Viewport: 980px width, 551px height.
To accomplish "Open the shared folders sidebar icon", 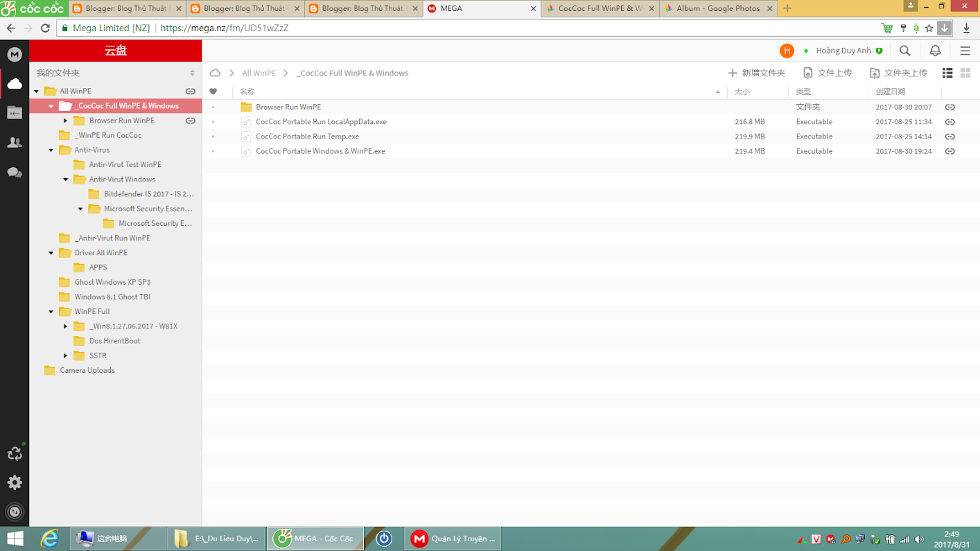I will [x=15, y=112].
